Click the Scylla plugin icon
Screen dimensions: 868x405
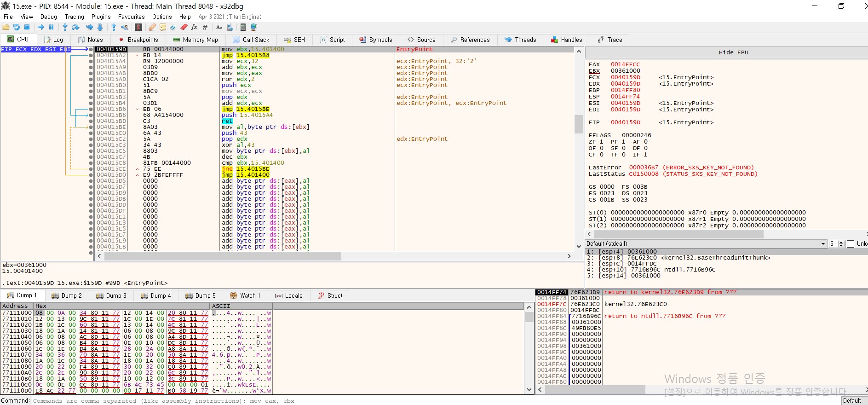(x=138, y=27)
